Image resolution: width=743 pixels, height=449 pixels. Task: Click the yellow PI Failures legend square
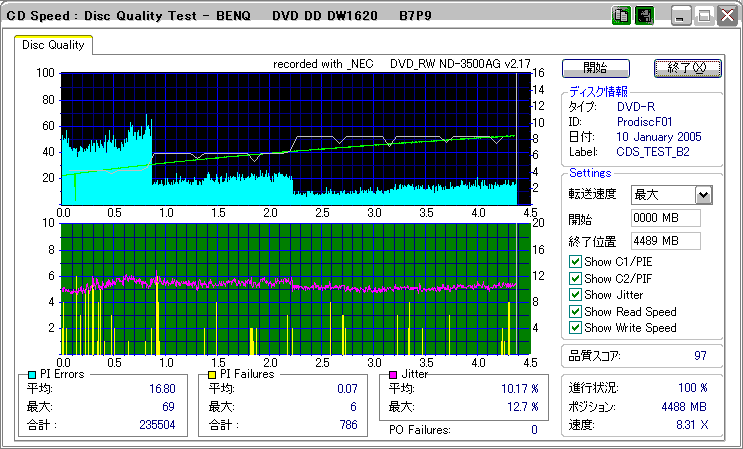click(213, 375)
